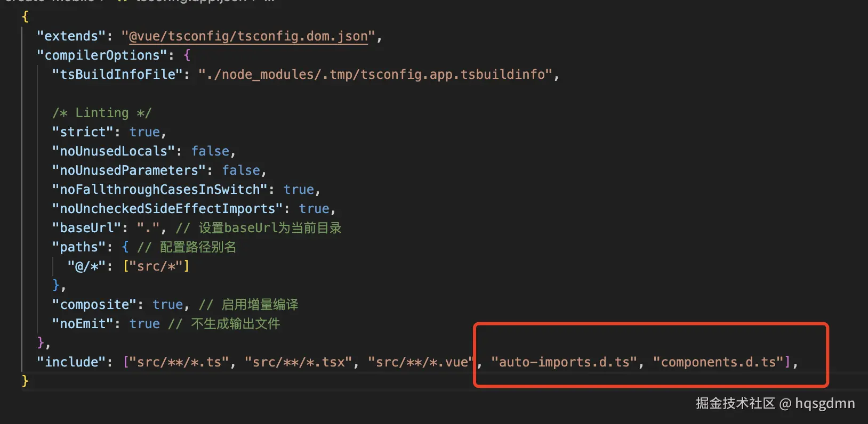Click the yellow opening brace at top
This screenshot has height=424, width=868.
[25, 17]
